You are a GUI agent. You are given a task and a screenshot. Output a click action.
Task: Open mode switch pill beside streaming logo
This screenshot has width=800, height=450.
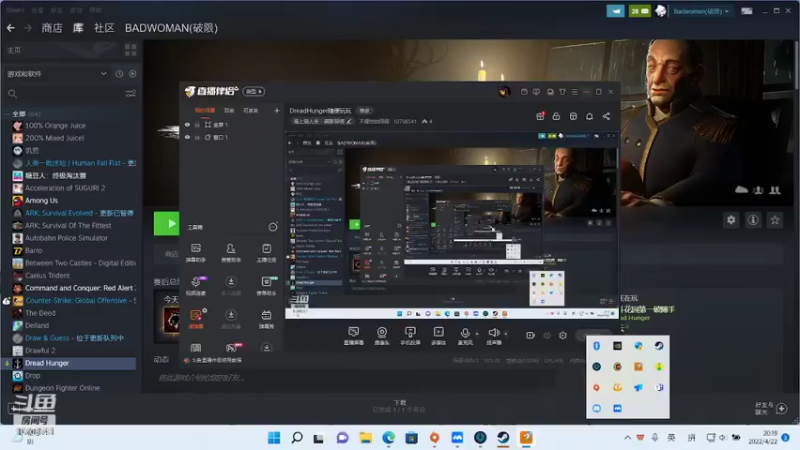254,91
